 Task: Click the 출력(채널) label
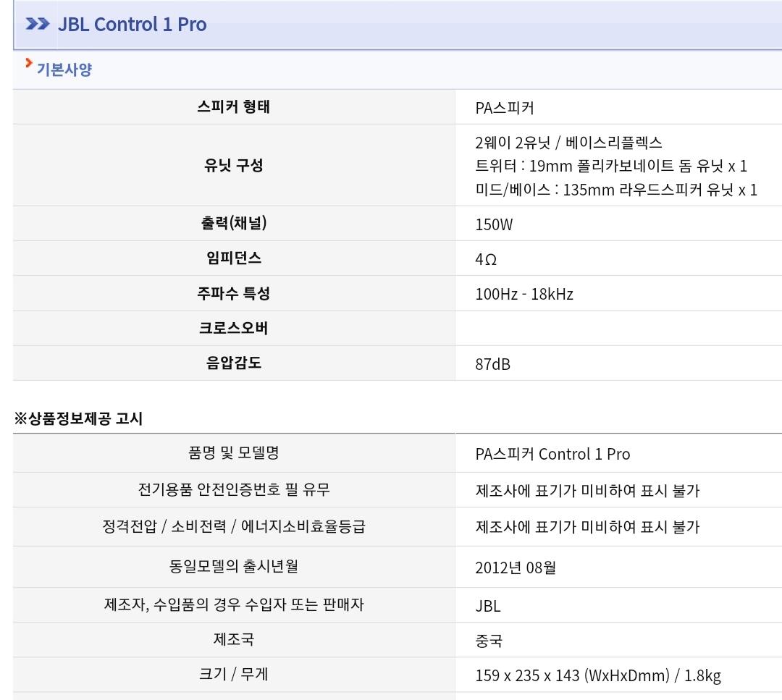click(234, 223)
